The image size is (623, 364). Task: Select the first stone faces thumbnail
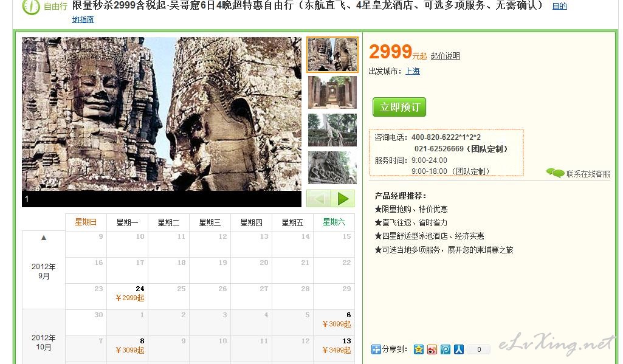[x=332, y=55]
